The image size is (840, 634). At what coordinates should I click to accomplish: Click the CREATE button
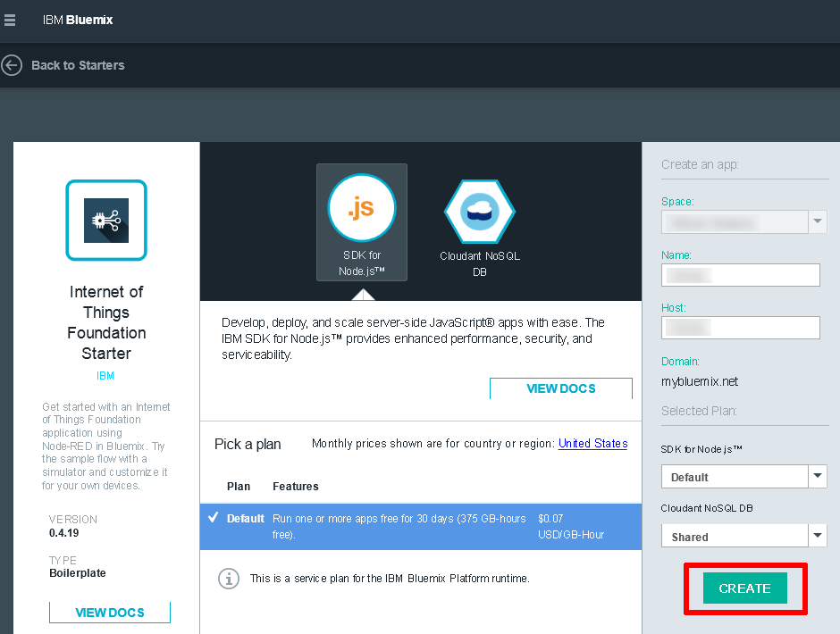pyautogui.click(x=744, y=588)
